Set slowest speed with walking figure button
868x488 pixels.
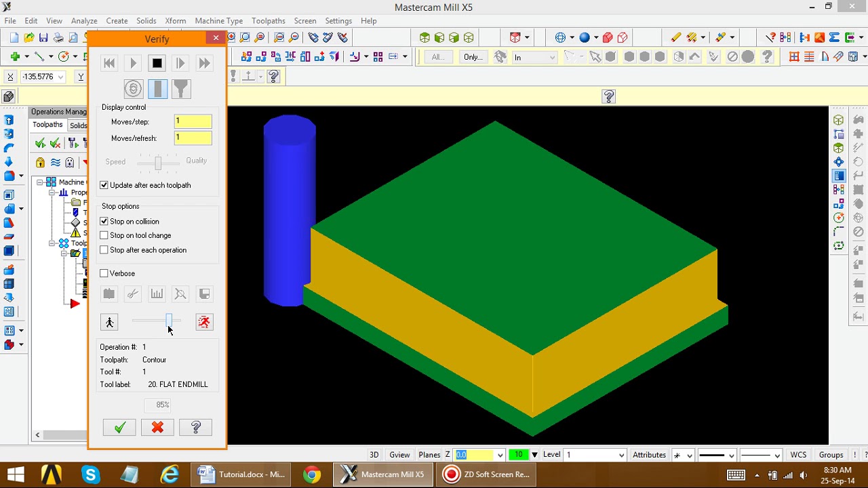[109, 322]
